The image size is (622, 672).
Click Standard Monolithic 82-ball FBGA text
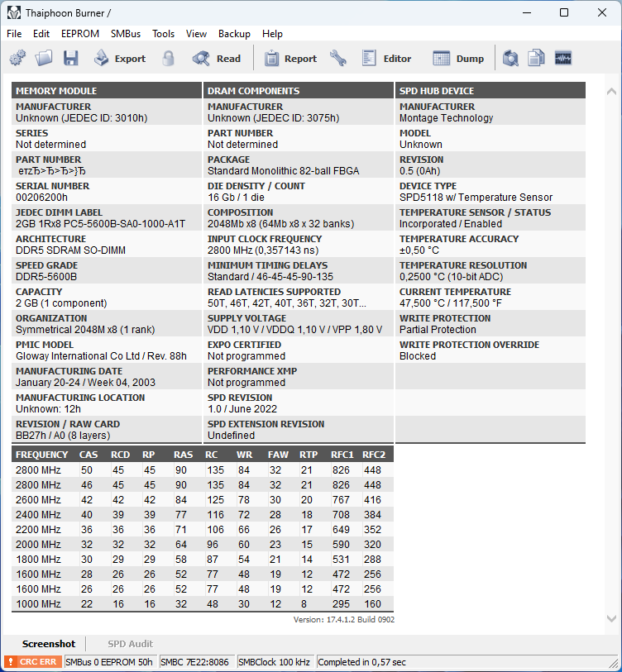283,171
